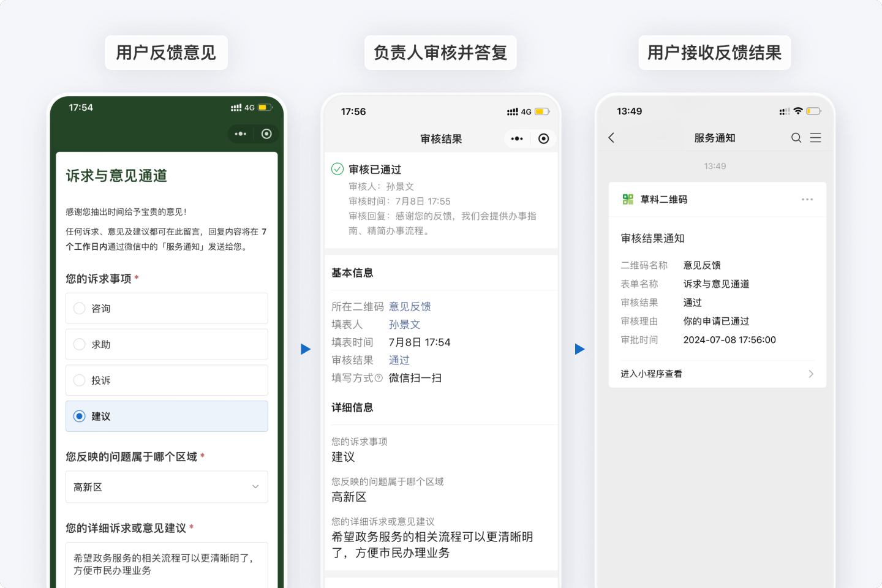Screen dimensions: 882x588
Task: Choose the 投诉 radio option
Action: tap(80, 380)
